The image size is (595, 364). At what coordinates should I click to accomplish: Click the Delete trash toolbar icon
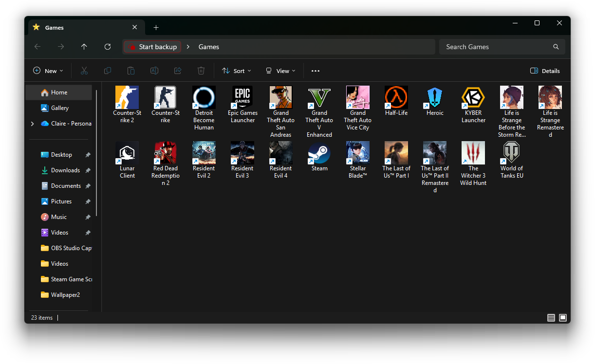pyautogui.click(x=201, y=71)
